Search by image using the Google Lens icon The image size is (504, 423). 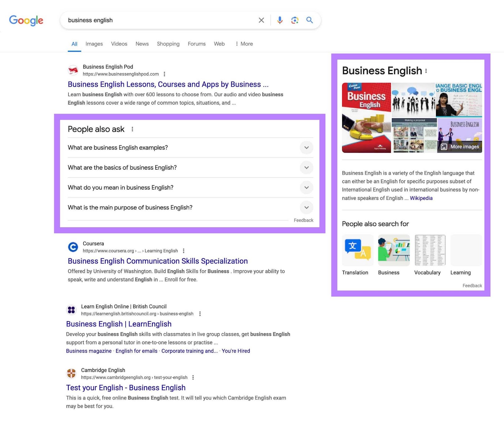pos(295,20)
